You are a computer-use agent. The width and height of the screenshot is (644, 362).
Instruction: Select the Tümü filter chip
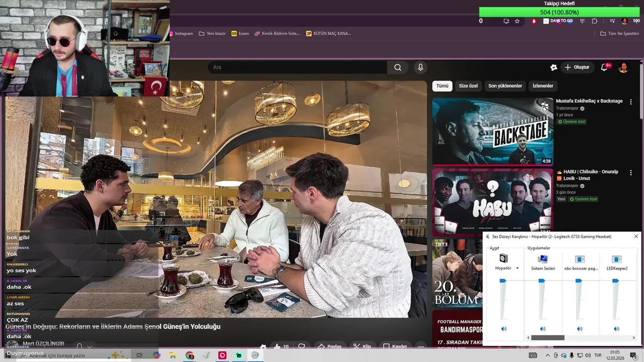pyautogui.click(x=442, y=86)
